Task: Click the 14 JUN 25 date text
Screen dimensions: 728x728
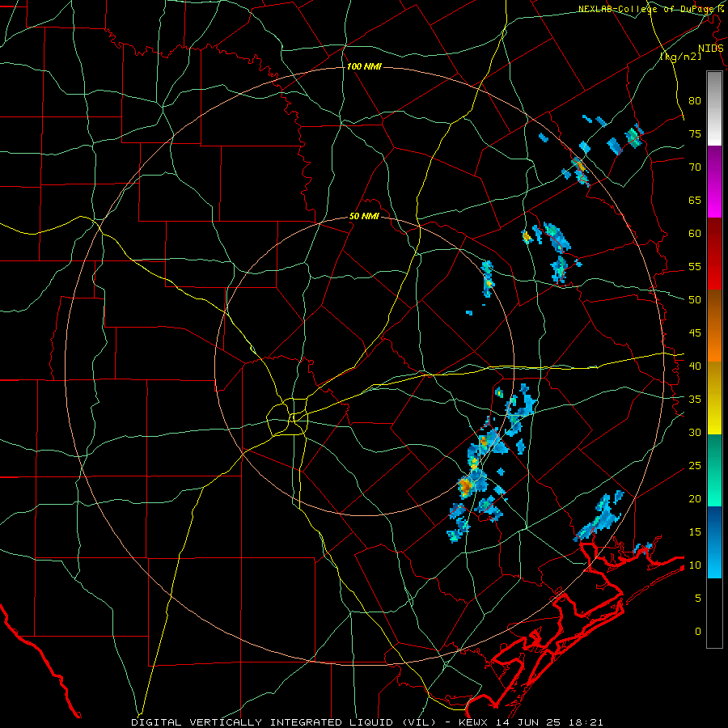Action: coord(531,722)
